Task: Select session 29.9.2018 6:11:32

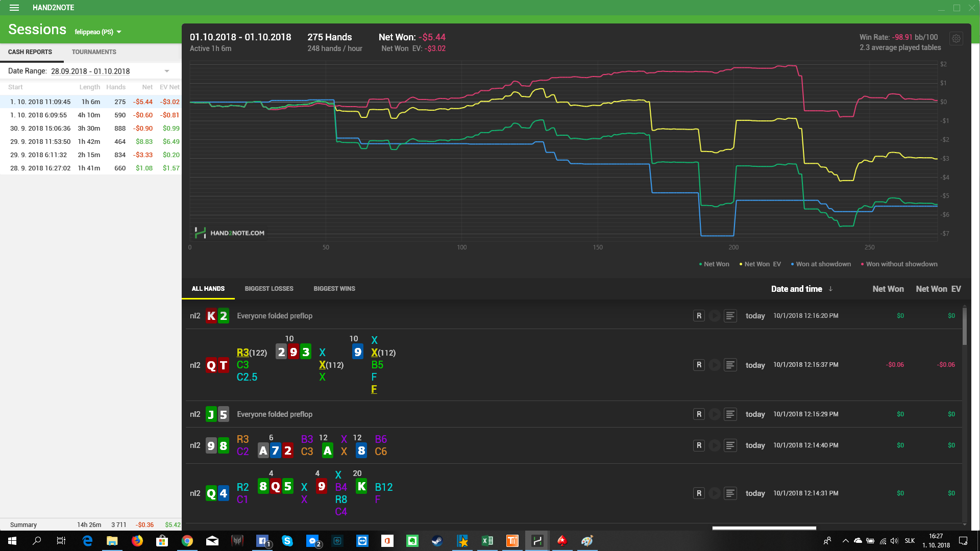Action: point(91,155)
